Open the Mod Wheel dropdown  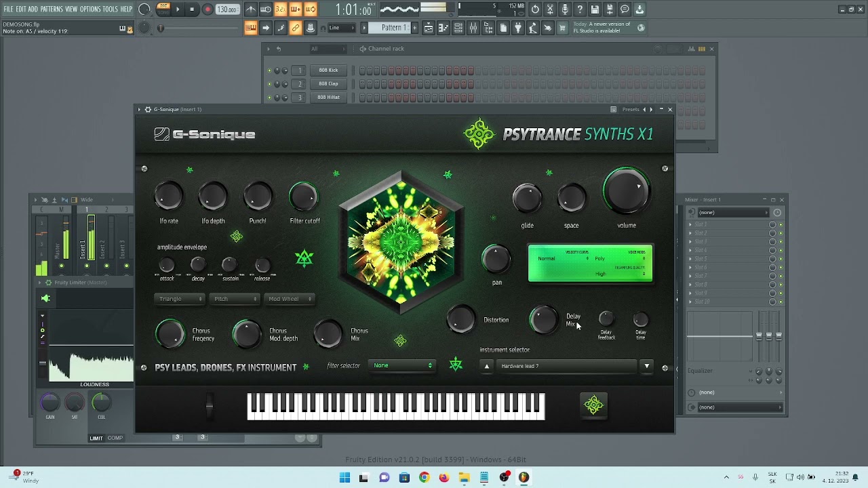pos(289,299)
